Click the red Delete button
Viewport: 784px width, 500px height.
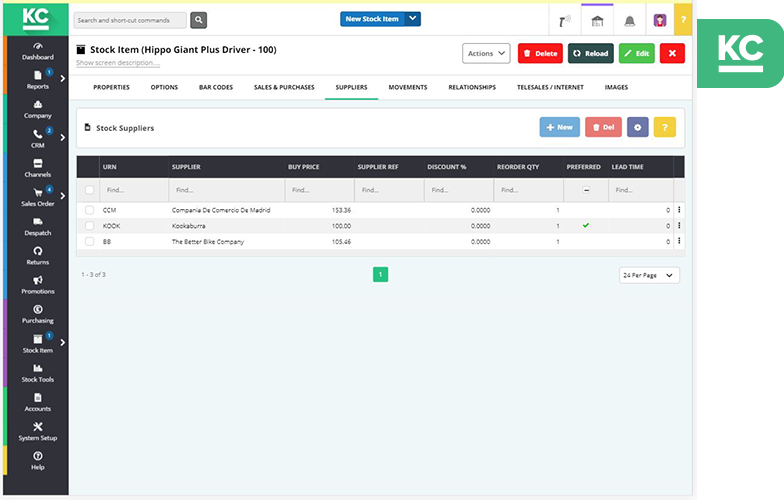(x=540, y=53)
